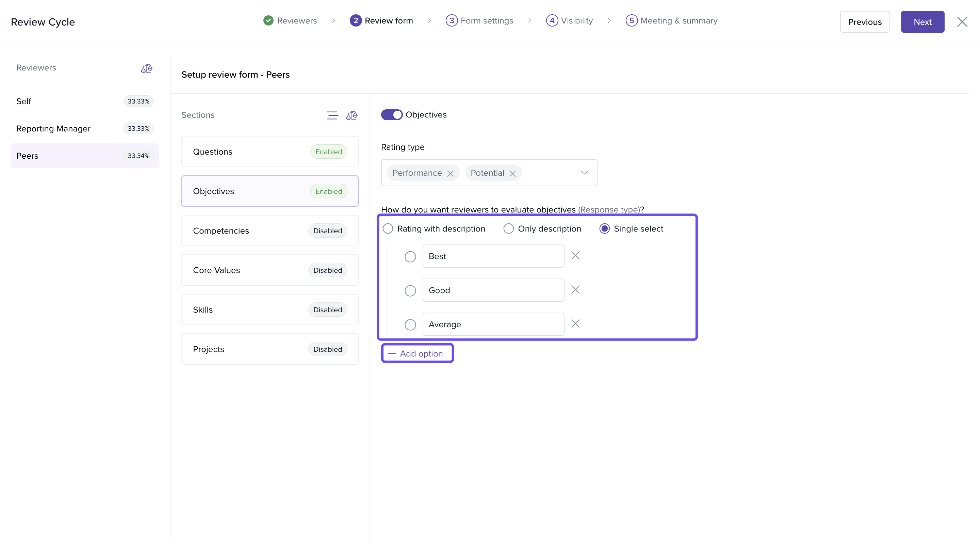Remove the Potential tag from Rating type
Screen dimensions: 980x553
(512, 174)
